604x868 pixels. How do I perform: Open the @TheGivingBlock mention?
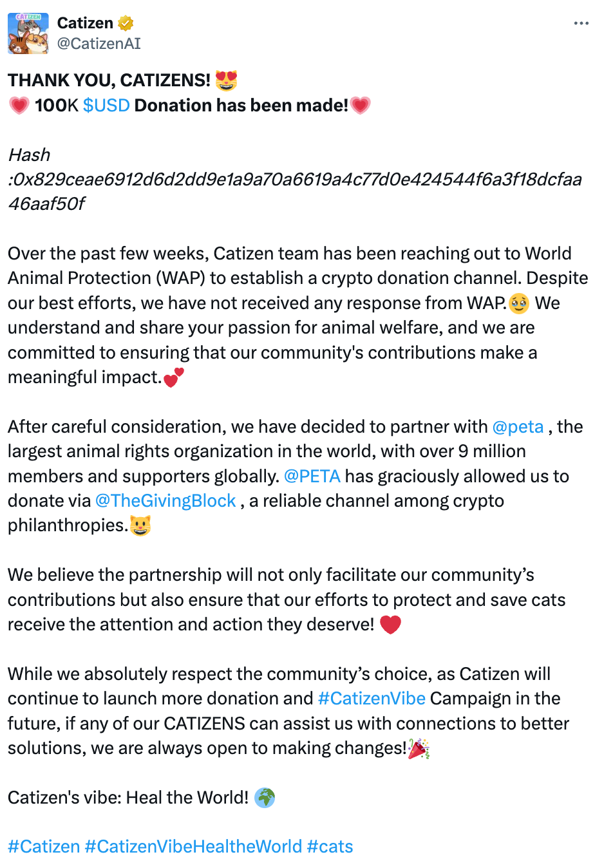point(165,500)
